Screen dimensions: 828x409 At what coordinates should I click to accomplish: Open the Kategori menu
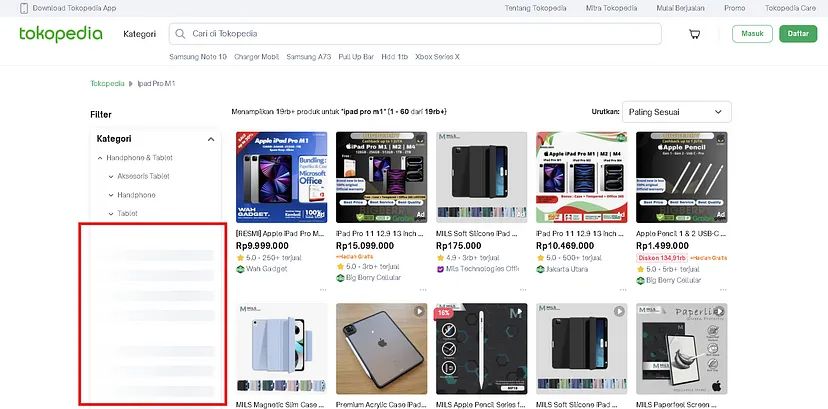(x=139, y=34)
